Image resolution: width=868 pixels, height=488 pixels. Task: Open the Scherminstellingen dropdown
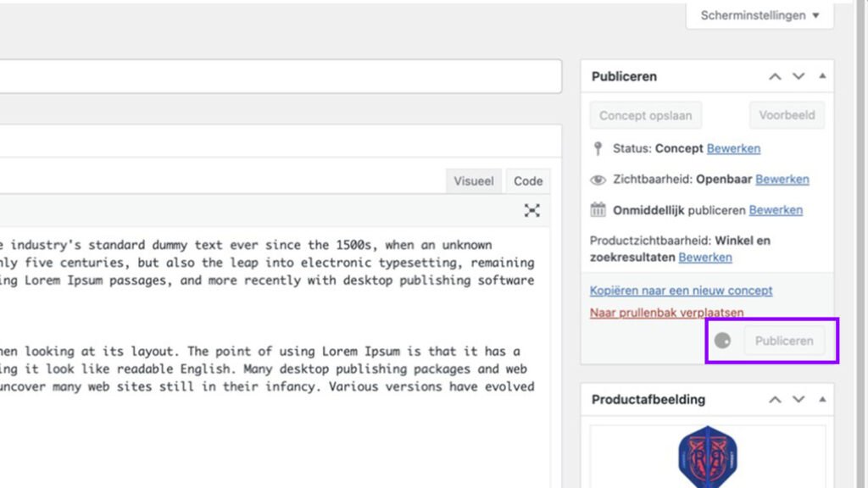758,14
